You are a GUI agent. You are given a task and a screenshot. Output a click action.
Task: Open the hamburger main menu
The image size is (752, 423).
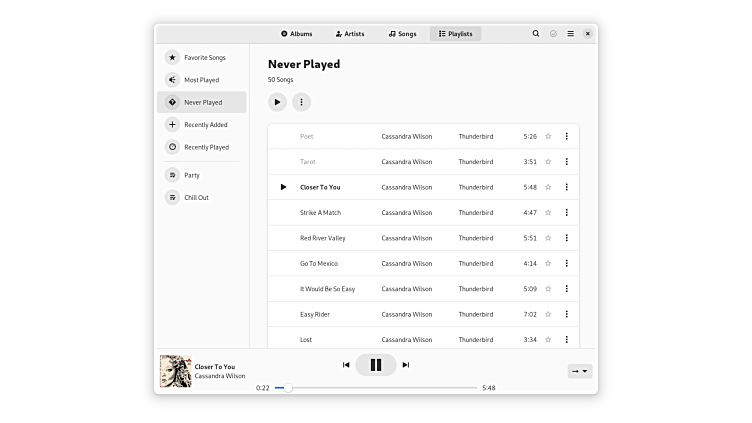click(570, 34)
